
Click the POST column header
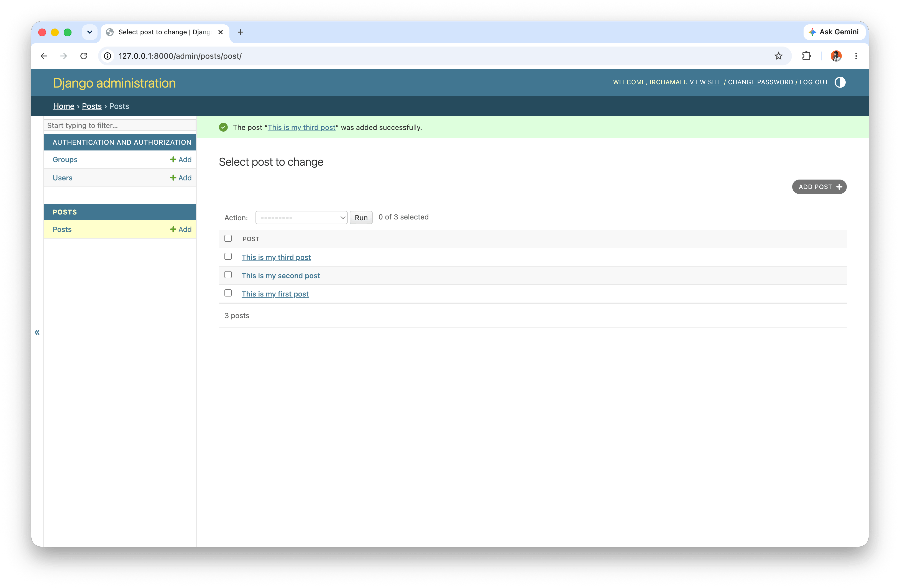coord(251,239)
